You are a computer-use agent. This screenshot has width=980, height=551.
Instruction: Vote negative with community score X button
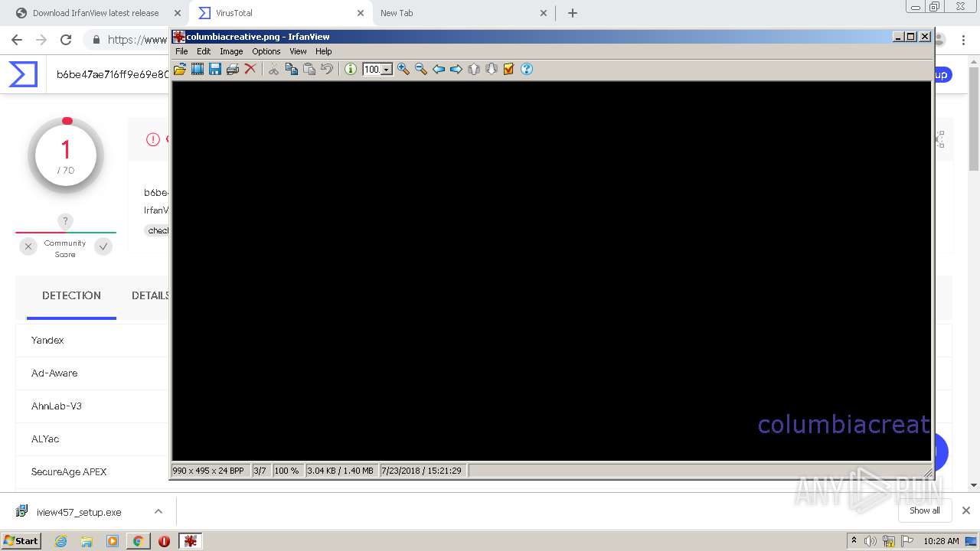pos(28,246)
